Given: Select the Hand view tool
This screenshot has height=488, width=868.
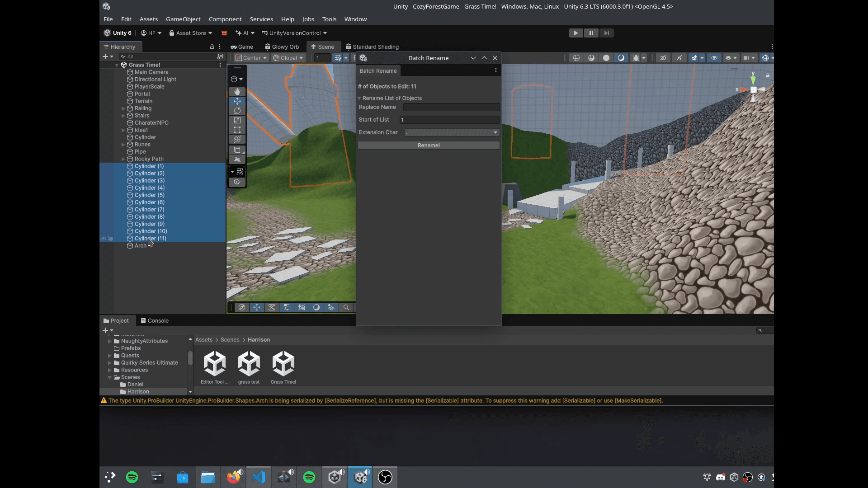Looking at the screenshot, I should tap(237, 92).
